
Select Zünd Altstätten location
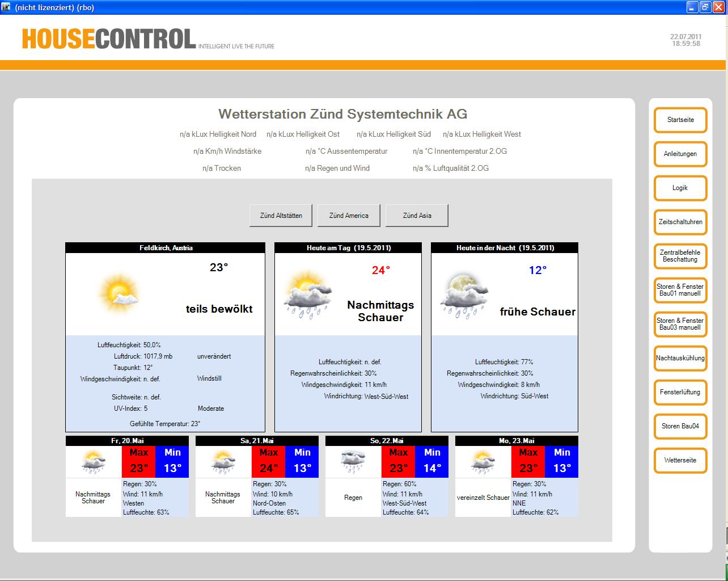pyautogui.click(x=281, y=216)
